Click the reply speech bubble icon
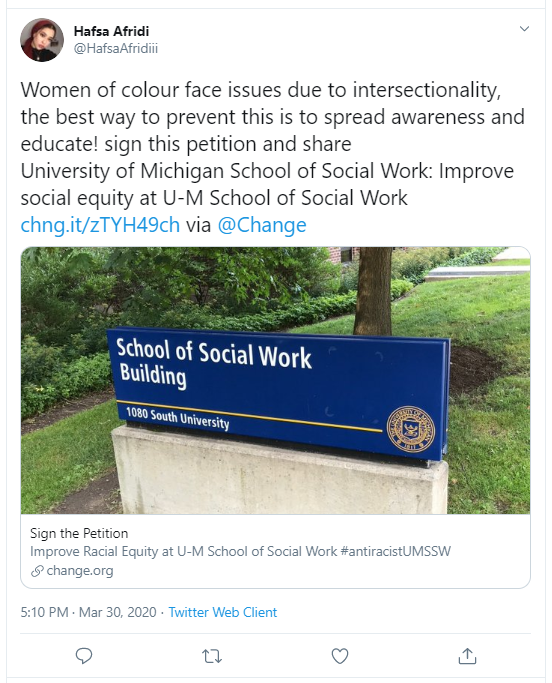 click(x=84, y=656)
